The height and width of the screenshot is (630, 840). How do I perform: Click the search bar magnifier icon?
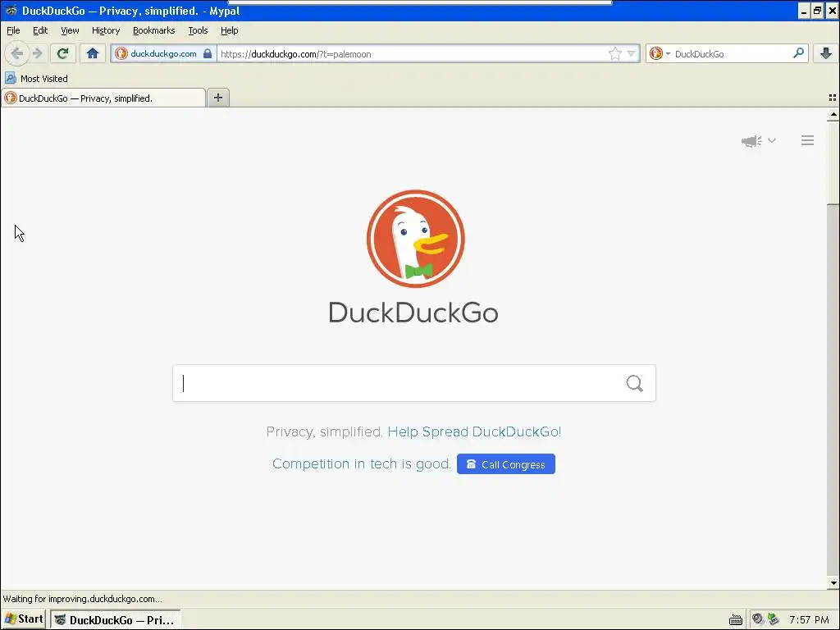(798, 53)
